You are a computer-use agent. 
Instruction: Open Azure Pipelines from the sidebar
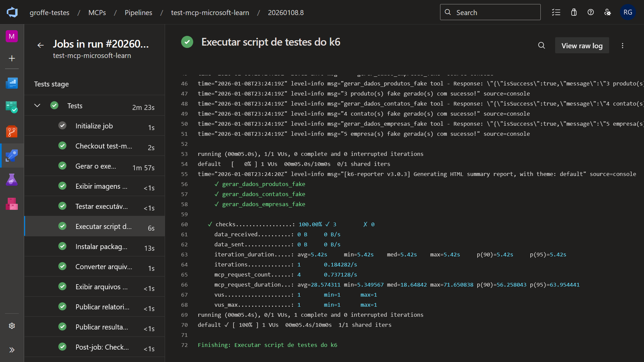[12, 156]
